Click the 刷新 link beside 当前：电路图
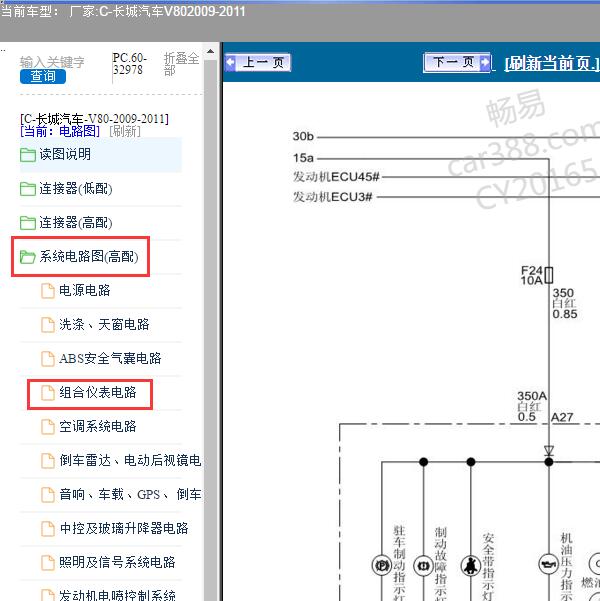 tap(125, 131)
